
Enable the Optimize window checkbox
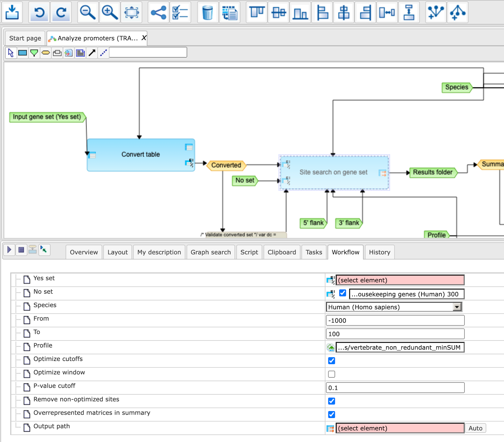tap(331, 374)
